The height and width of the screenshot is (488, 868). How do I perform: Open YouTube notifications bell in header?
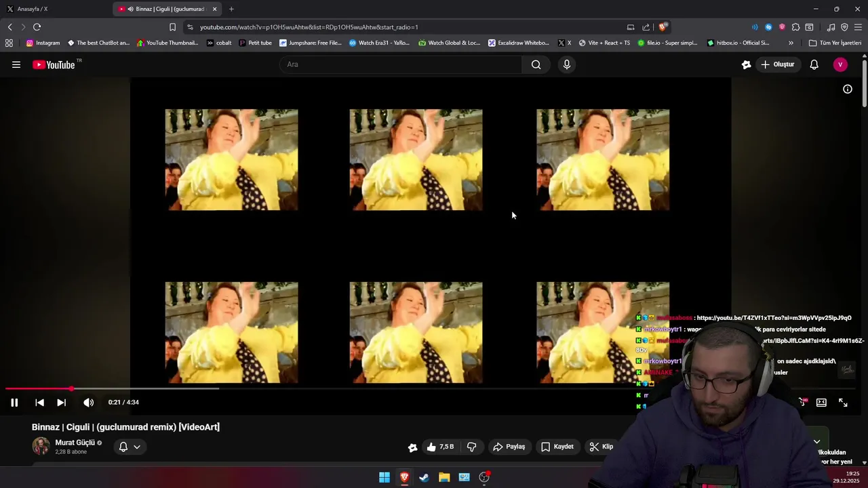tap(814, 64)
